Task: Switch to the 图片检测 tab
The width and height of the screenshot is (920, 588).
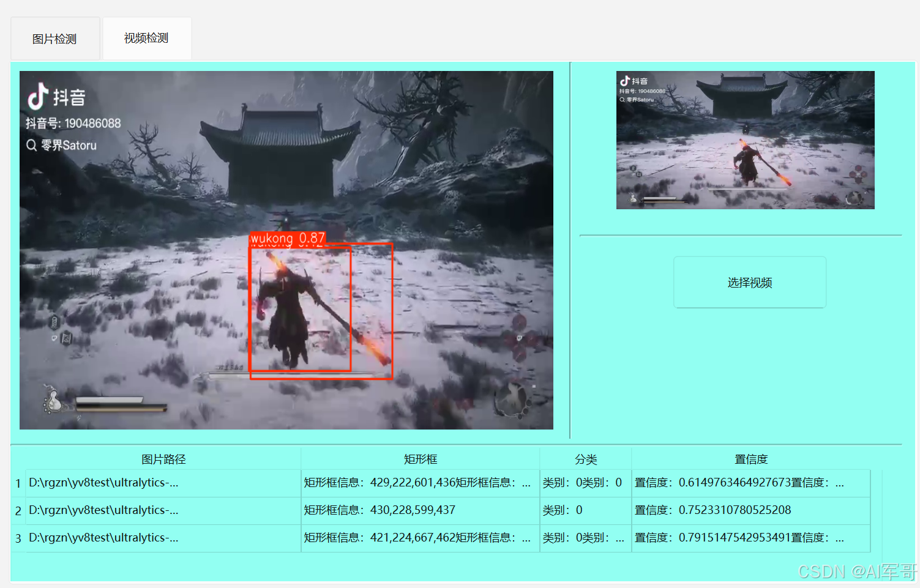Action: (x=55, y=39)
